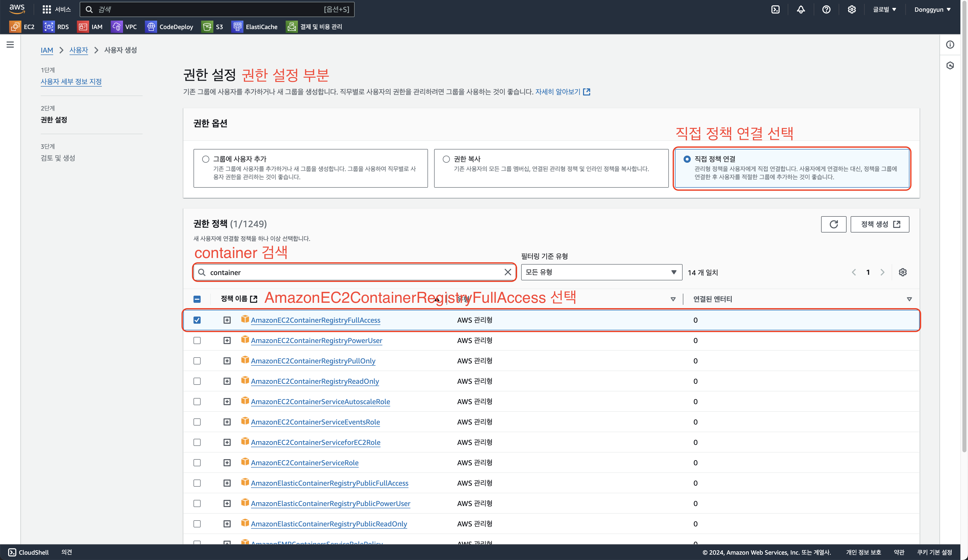Open the 글로벌 region dropdown
968x560 pixels.
point(884,10)
